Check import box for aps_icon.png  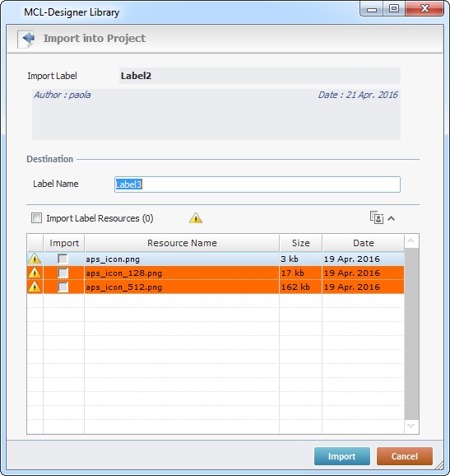click(x=63, y=259)
